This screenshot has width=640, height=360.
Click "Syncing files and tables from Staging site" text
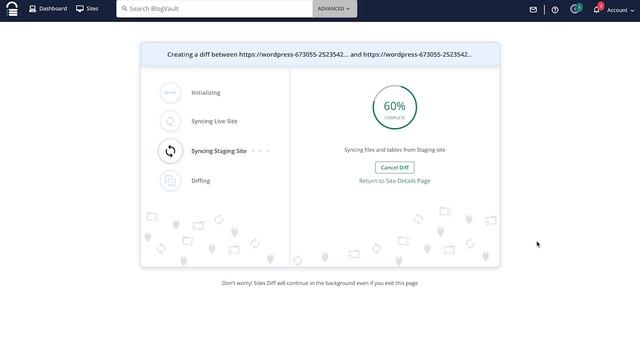point(395,150)
